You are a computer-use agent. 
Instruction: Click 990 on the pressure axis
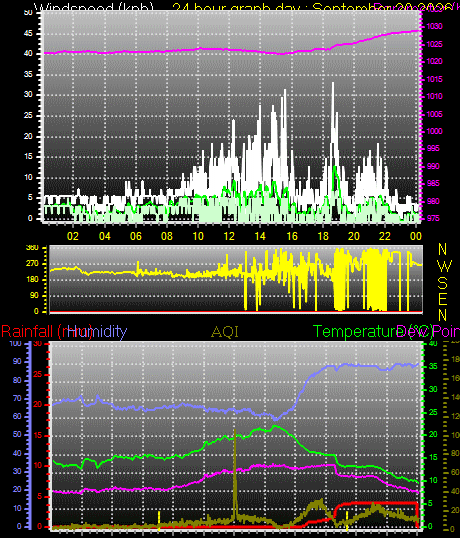click(x=433, y=166)
